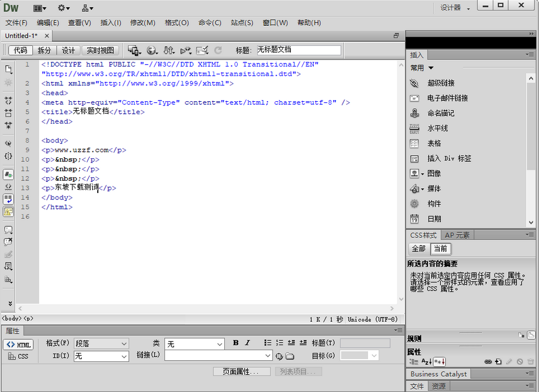The image size is (541, 392).
Task: Open the Format dropdown showing 段落
Action: pyautogui.click(x=101, y=344)
